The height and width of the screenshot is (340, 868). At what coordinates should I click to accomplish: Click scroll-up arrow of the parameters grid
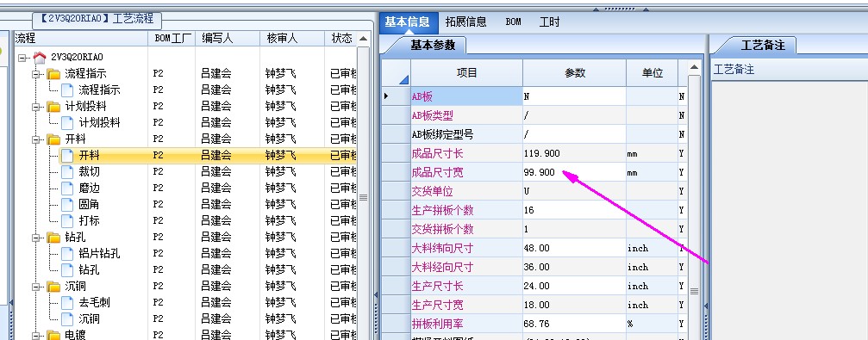[x=694, y=67]
